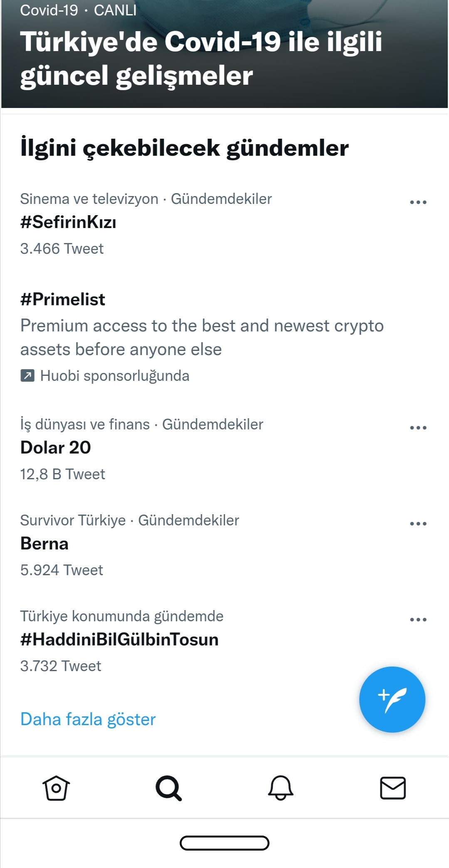Select the Berna trending topic
Screen dimensions: 449x868
(44, 544)
